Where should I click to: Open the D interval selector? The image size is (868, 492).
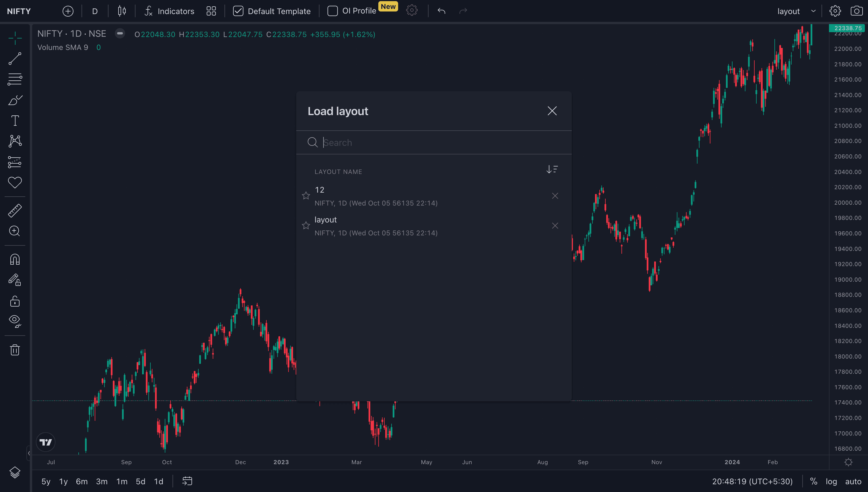pyautogui.click(x=95, y=11)
